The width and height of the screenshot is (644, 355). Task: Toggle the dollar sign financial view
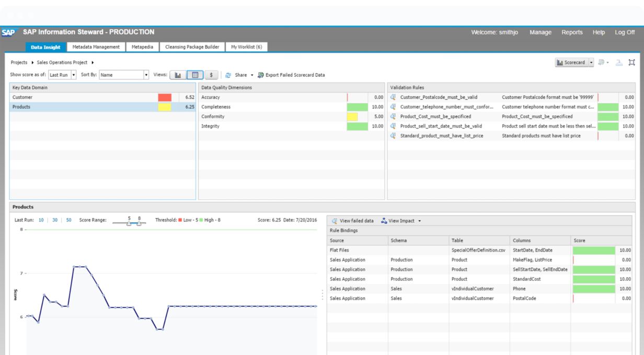[211, 75]
